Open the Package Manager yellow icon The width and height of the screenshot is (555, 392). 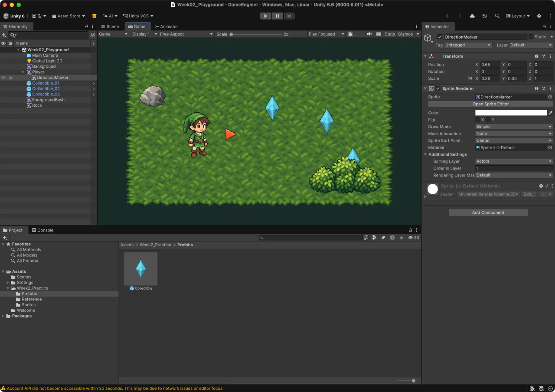[x=94, y=16]
